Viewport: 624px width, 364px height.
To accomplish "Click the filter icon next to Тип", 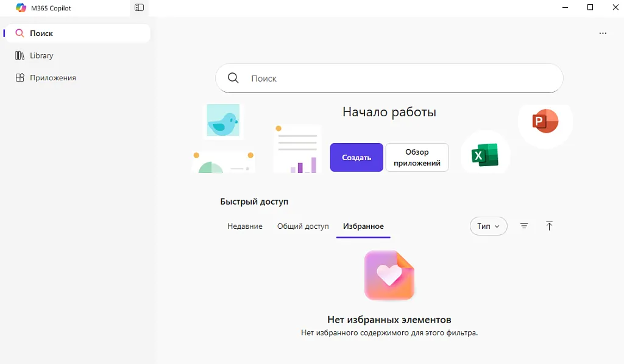I will (524, 226).
